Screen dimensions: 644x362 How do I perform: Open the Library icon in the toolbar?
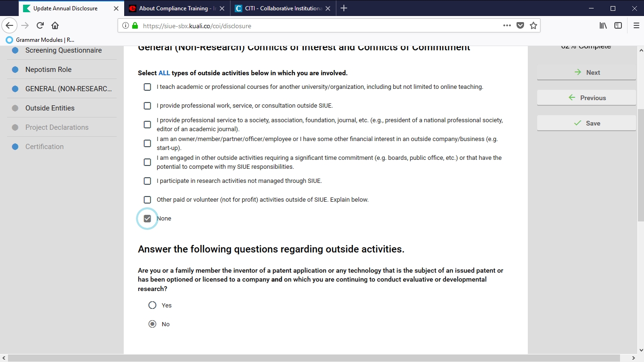click(x=603, y=26)
